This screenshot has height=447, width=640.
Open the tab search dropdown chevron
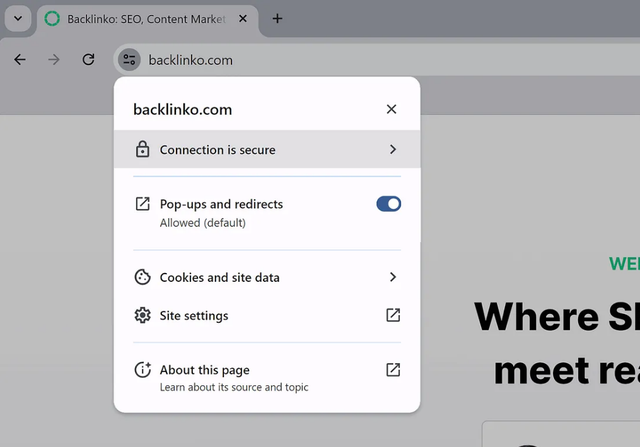point(18,19)
